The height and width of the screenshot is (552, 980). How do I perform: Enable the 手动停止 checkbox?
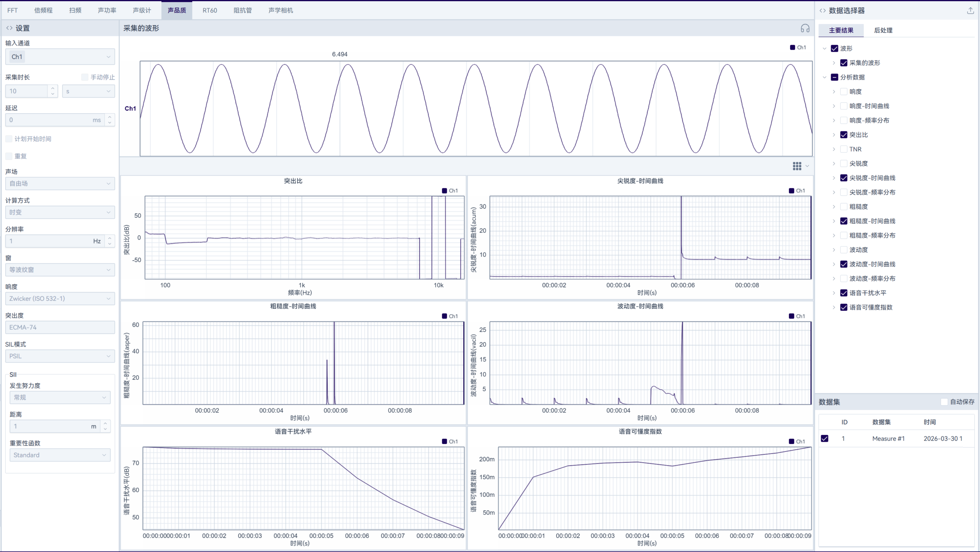[85, 77]
